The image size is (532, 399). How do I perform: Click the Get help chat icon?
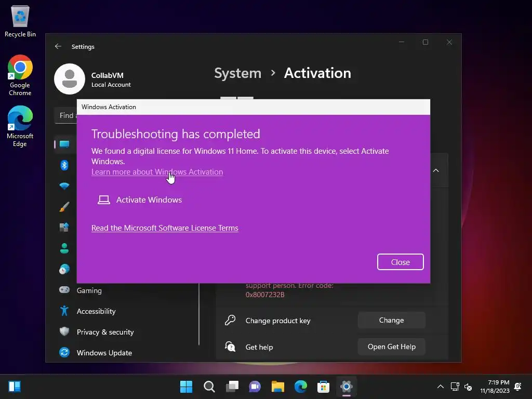point(230,347)
